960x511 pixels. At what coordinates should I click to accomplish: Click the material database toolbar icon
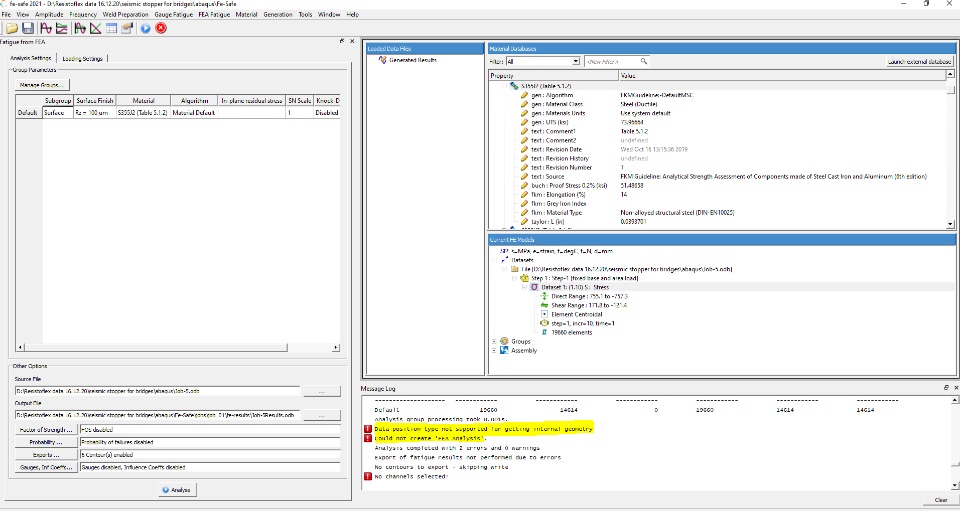(127, 28)
